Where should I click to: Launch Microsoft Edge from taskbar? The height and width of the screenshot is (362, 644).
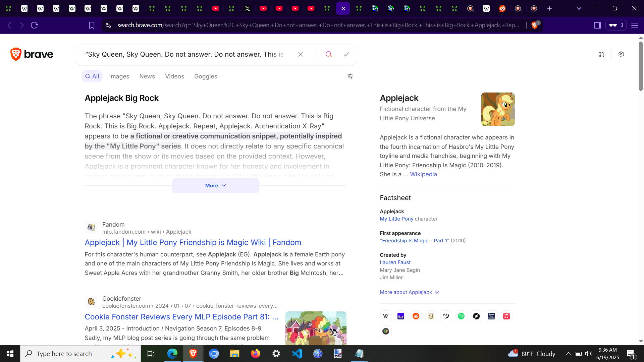click(x=172, y=354)
